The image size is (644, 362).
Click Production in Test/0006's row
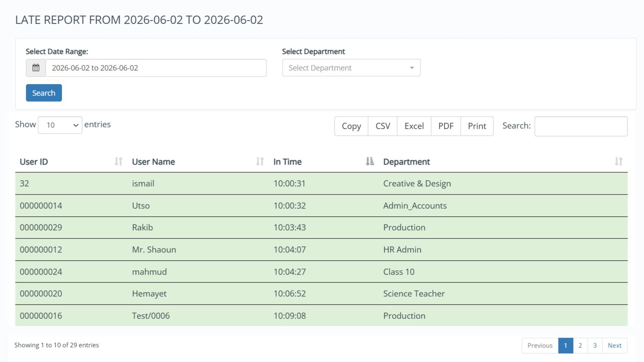pyautogui.click(x=404, y=316)
